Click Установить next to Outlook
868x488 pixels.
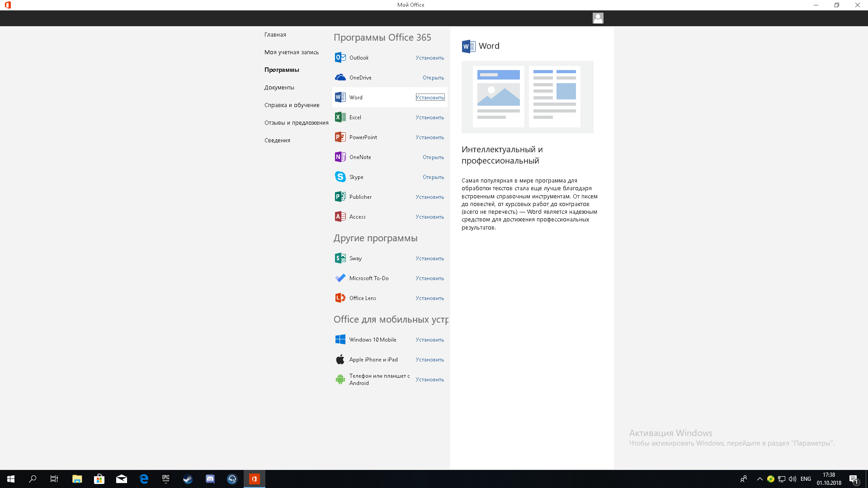point(430,58)
